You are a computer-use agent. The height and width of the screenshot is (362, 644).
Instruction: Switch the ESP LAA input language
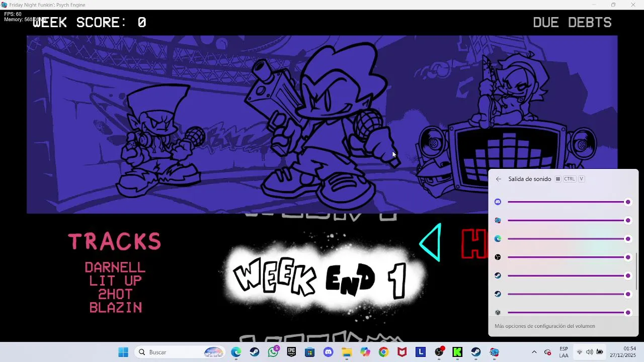point(564,352)
